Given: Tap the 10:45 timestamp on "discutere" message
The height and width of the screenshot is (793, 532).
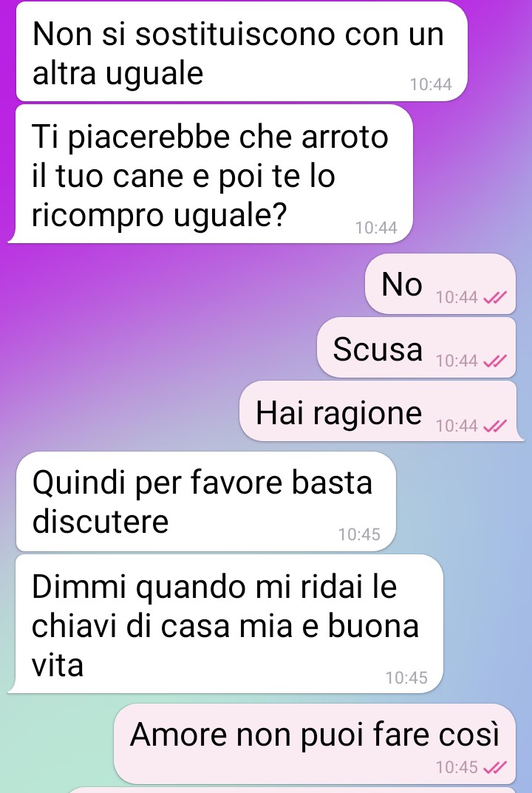Looking at the screenshot, I should point(359,534).
